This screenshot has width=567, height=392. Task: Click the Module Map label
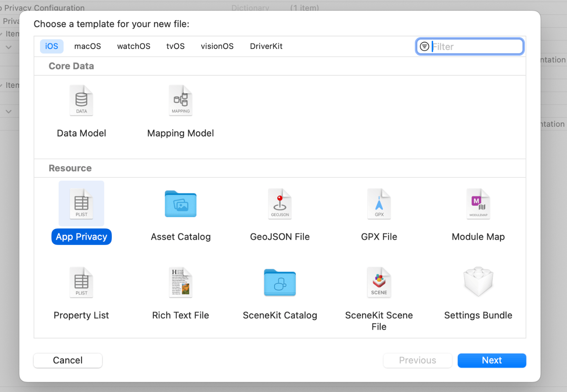478,237
